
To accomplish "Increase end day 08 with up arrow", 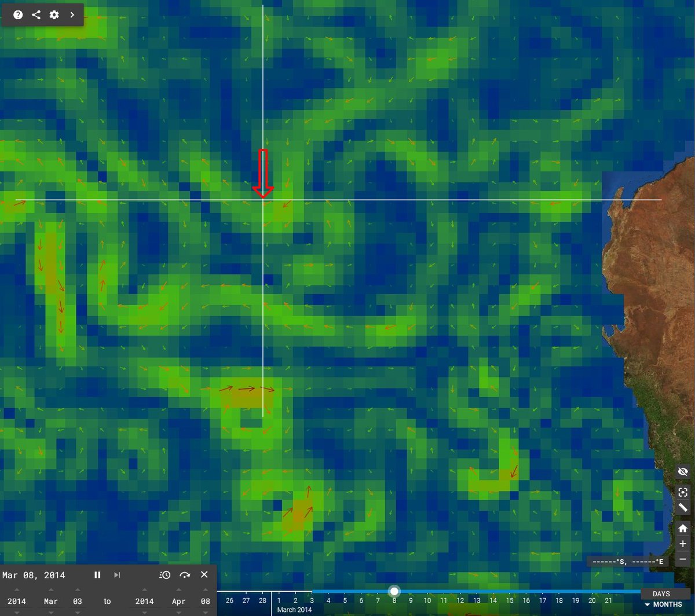I will point(206,590).
